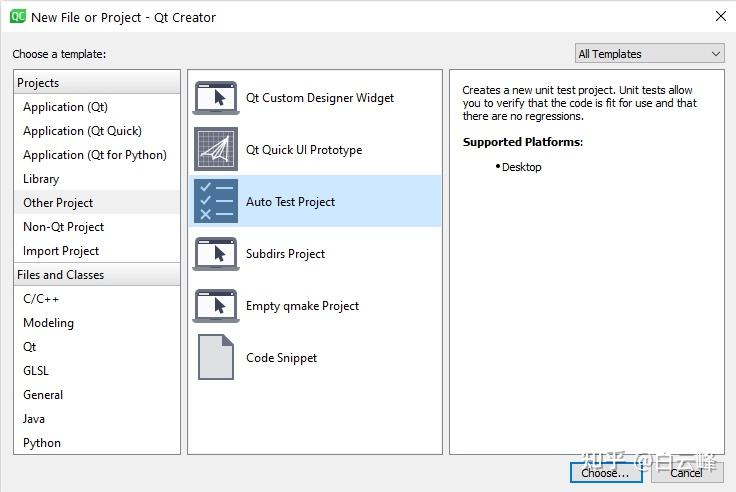Click the Auto Test Project checklist icon

[216, 201]
